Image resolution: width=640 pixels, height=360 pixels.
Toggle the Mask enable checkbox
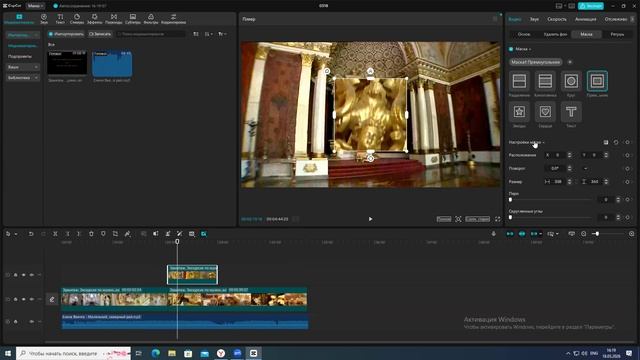(511, 49)
